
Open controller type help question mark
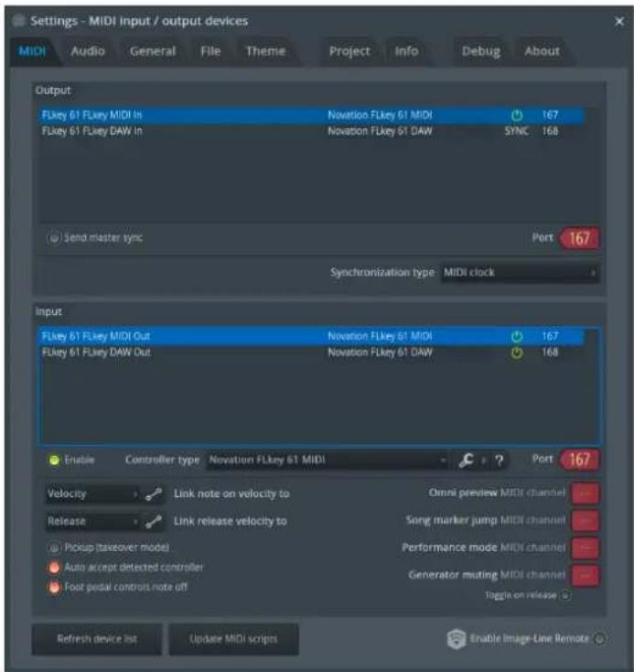(500, 461)
